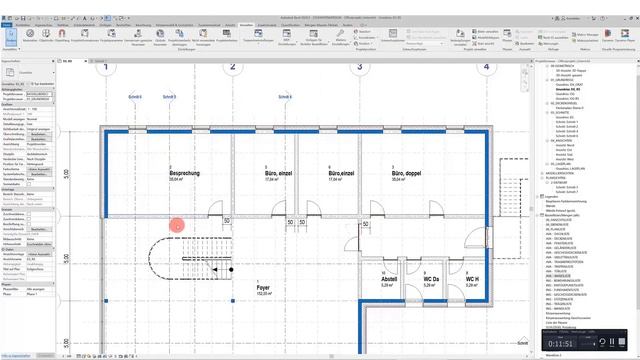The height and width of the screenshot is (360, 640).
Task: Open the Phasen dialog
Action: (x=507, y=36)
